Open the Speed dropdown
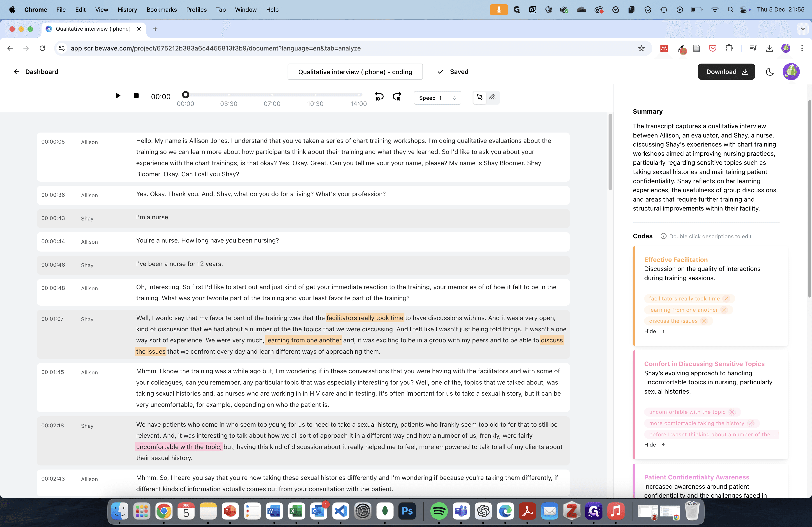The image size is (812, 527). 437,98
